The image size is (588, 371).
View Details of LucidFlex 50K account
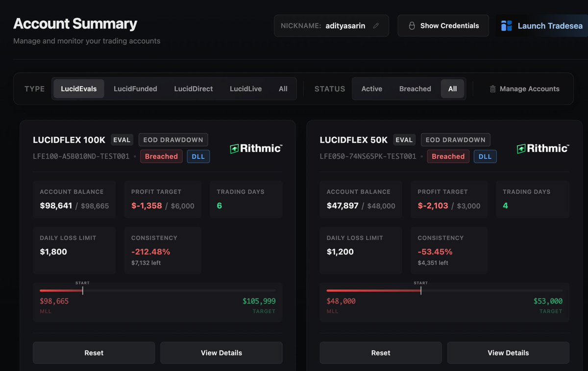pyautogui.click(x=508, y=353)
